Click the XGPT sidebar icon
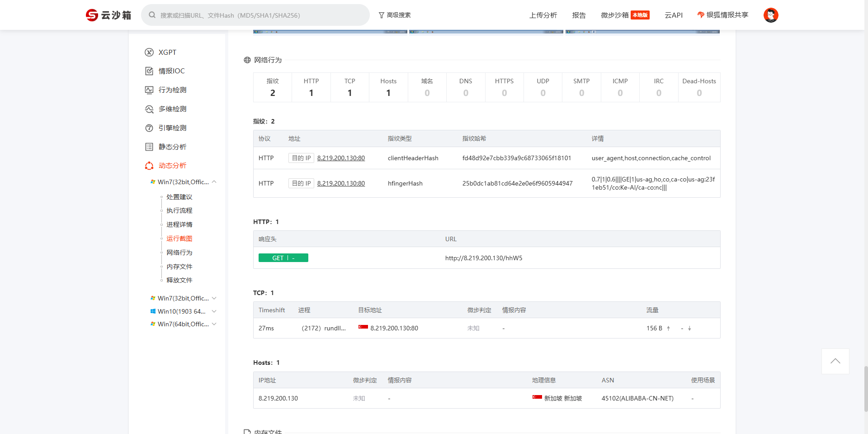868x434 pixels. tap(149, 52)
